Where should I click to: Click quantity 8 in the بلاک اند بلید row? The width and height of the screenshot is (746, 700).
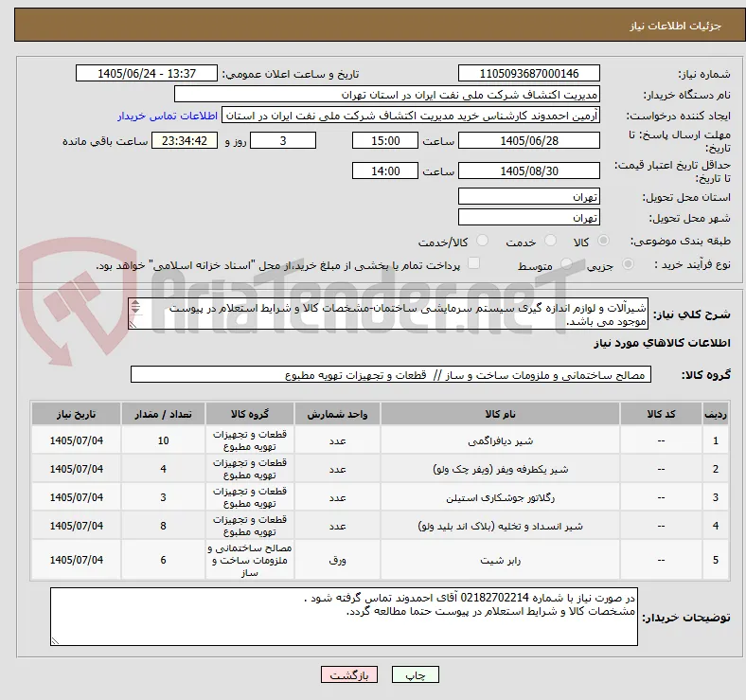[x=163, y=527]
